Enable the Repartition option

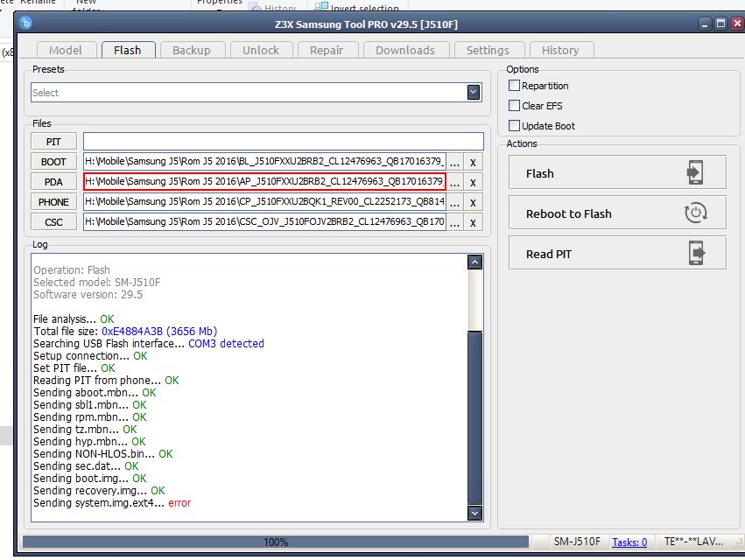point(514,86)
